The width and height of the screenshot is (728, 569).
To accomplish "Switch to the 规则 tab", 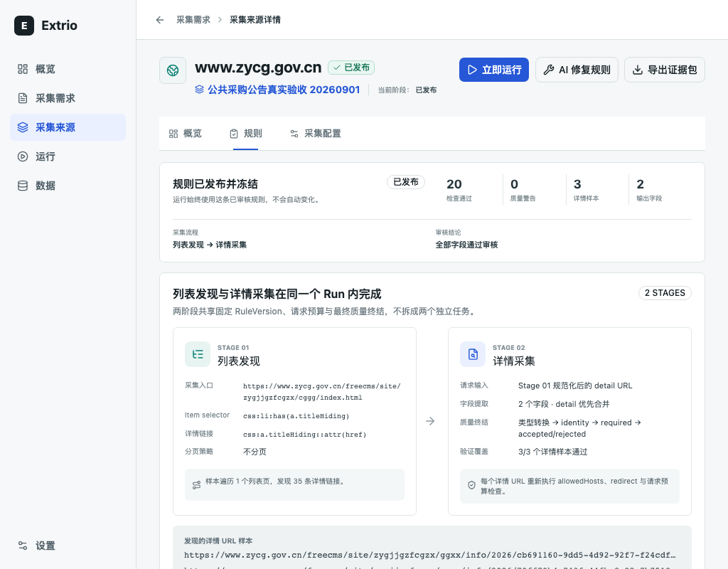I will pos(245,134).
